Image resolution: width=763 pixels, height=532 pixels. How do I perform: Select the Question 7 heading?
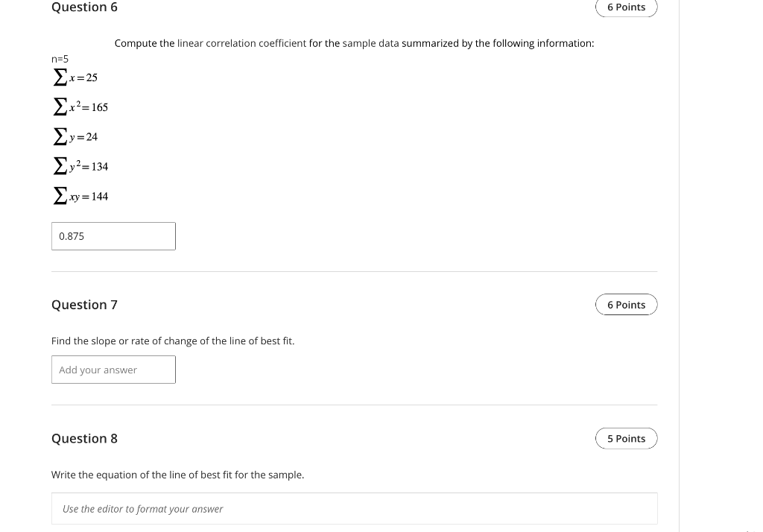84,304
